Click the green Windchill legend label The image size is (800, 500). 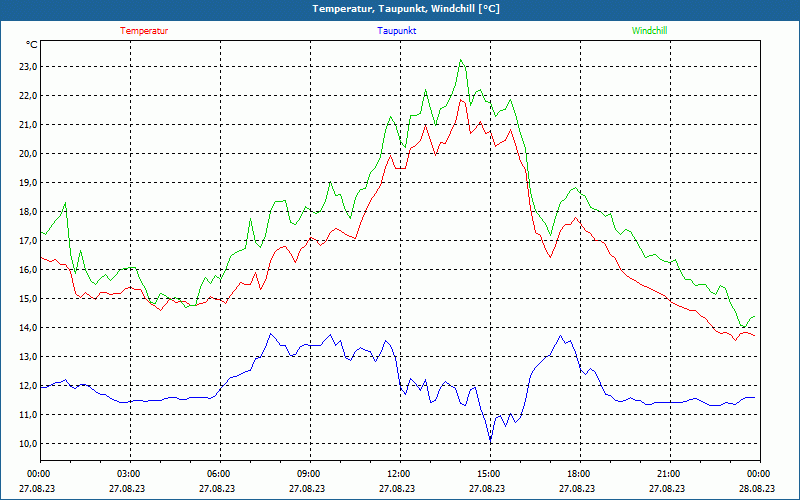[x=649, y=31]
